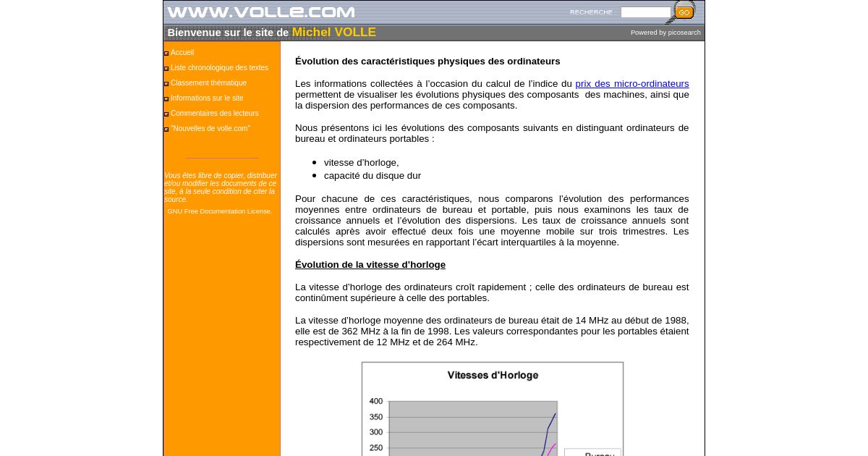Follow the prix des micro-ordinateurs hyperlink
868x456 pixels.
632,84
